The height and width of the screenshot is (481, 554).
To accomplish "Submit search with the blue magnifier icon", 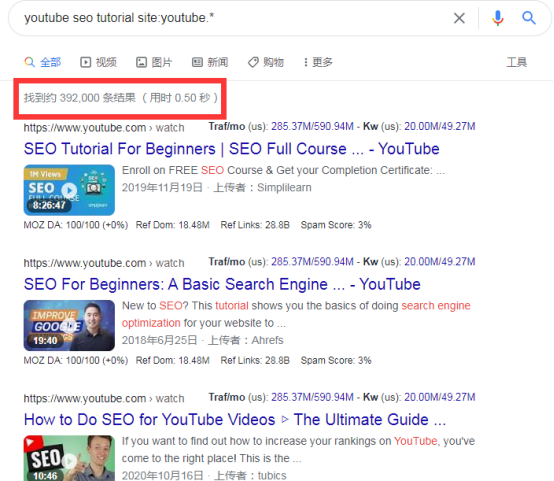I will (529, 17).
